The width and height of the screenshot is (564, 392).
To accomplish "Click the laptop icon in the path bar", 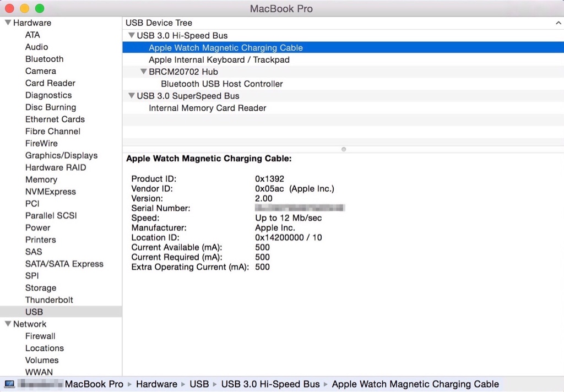I will [x=9, y=384].
